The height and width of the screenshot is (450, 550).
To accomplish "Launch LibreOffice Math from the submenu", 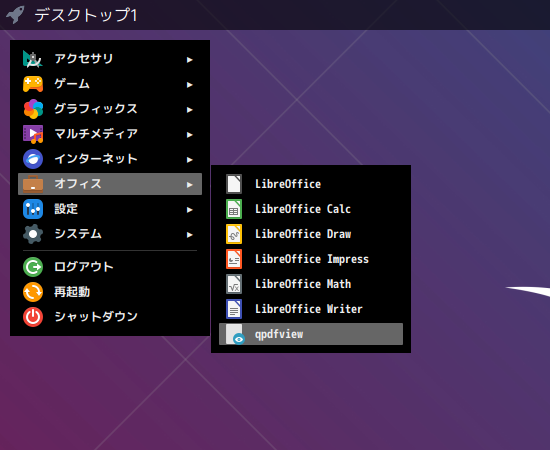I will click(x=311, y=284).
